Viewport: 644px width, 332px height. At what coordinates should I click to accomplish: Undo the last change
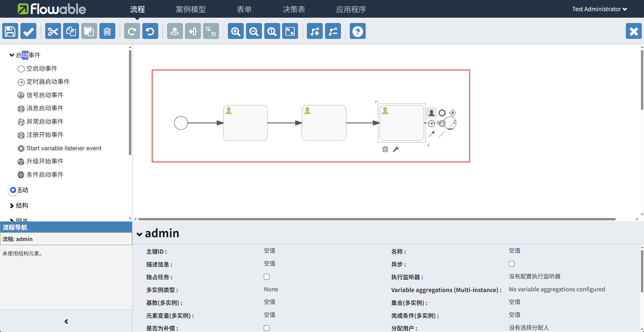click(x=150, y=31)
